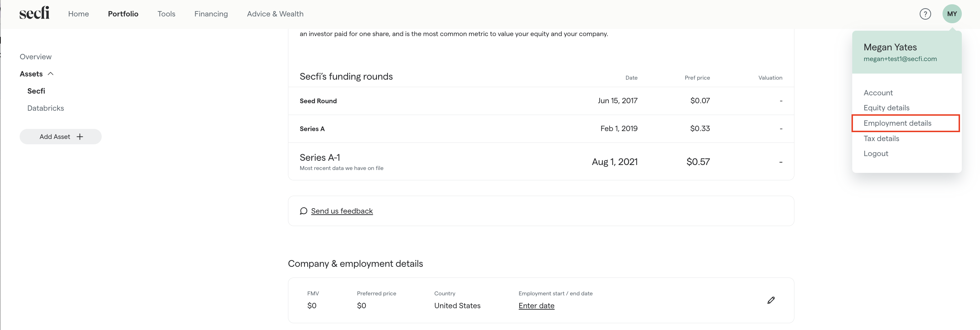
Task: Click the feedback speech bubble icon
Action: [x=303, y=211]
